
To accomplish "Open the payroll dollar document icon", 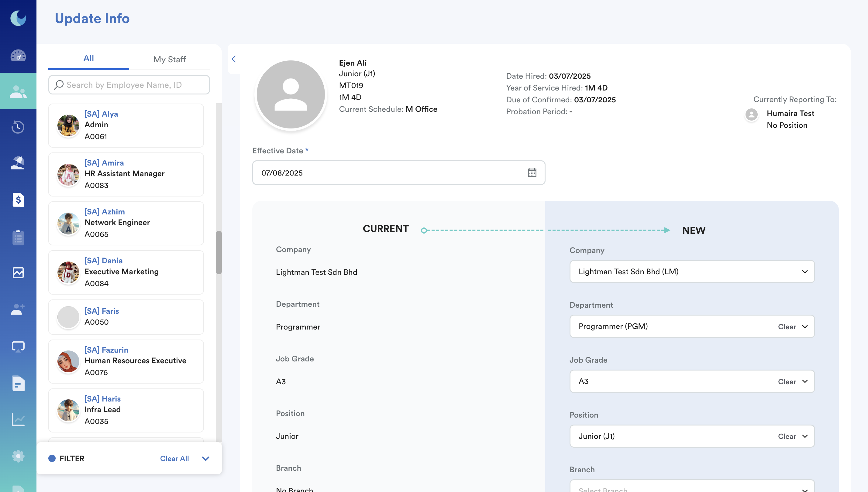I will 18,200.
